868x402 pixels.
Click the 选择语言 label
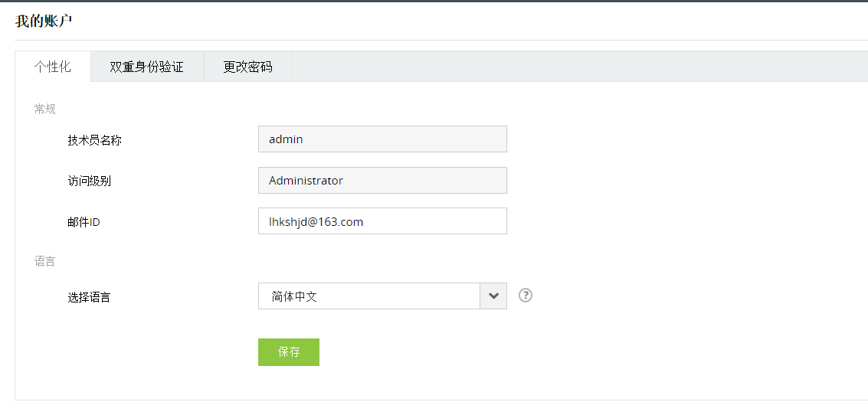[89, 297]
